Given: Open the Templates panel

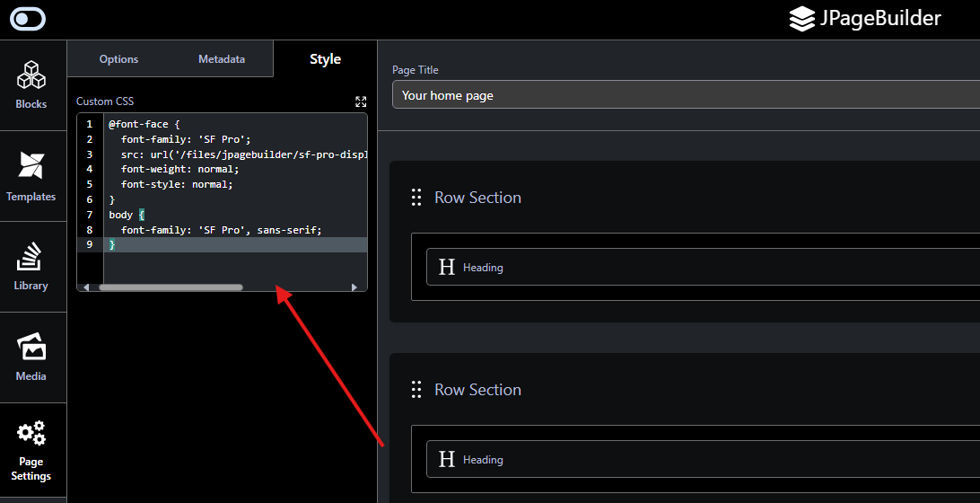Looking at the screenshot, I should click(x=31, y=176).
